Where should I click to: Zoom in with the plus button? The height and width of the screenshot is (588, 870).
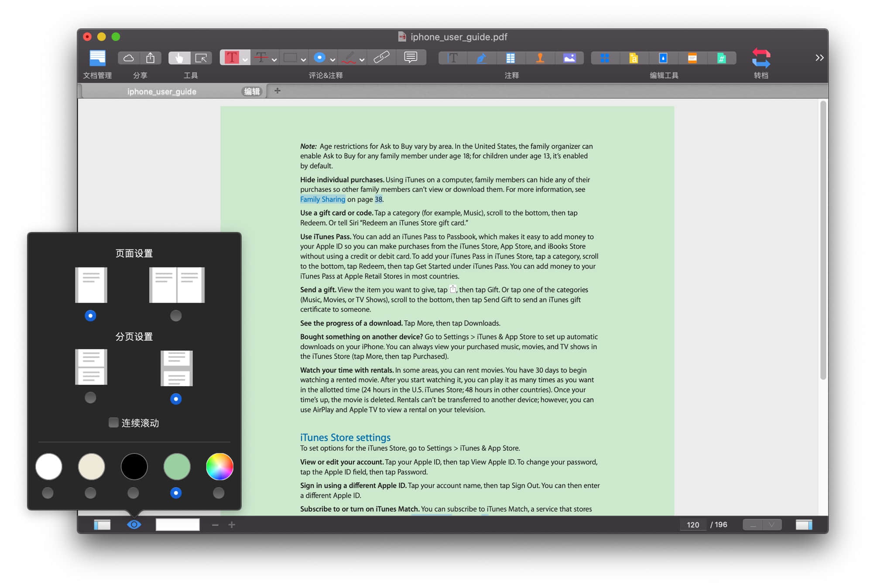click(232, 525)
